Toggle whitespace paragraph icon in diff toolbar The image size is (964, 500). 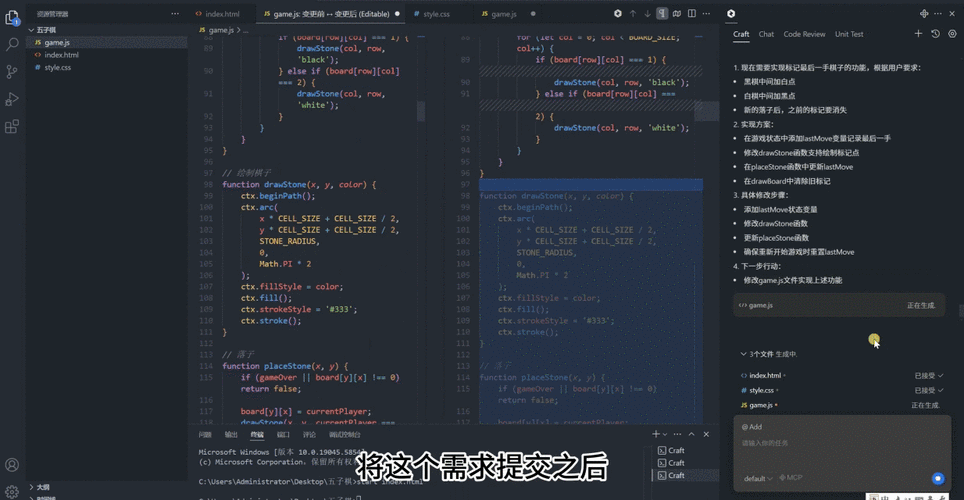(x=662, y=14)
